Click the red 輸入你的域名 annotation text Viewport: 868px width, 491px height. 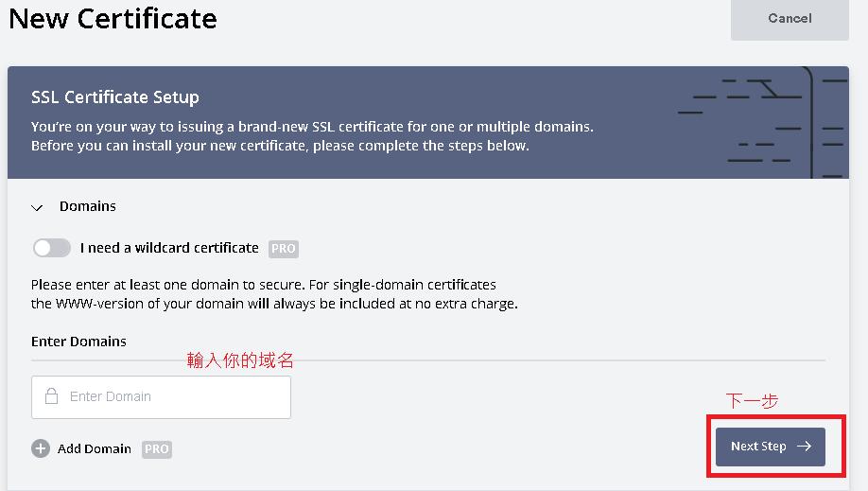240,360
